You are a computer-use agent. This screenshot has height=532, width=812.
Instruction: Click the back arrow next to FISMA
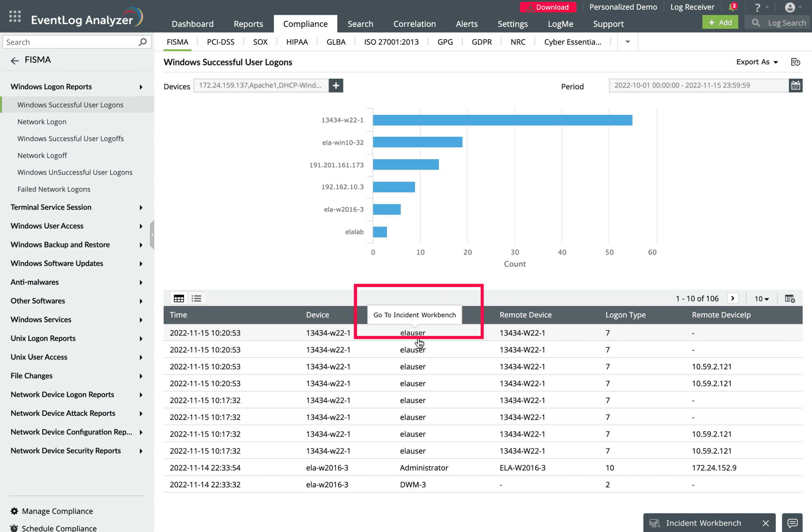click(x=15, y=60)
